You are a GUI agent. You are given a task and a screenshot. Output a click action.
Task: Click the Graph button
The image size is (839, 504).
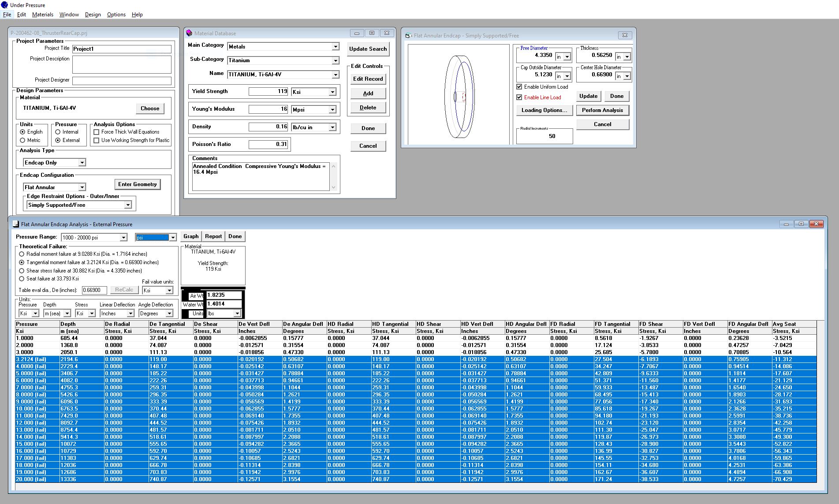pos(191,236)
